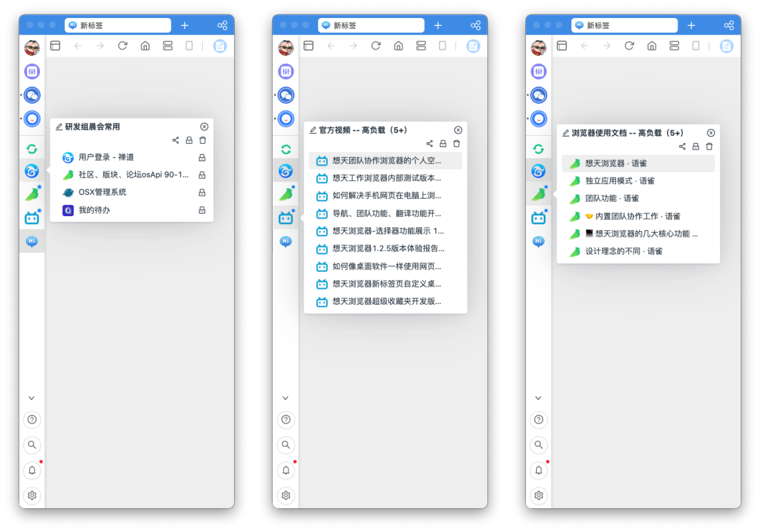The width and height of the screenshot is (760, 532).
Task: Expand sidebar chevron in window with 浏览器使用文档 popup
Action: coord(539,398)
